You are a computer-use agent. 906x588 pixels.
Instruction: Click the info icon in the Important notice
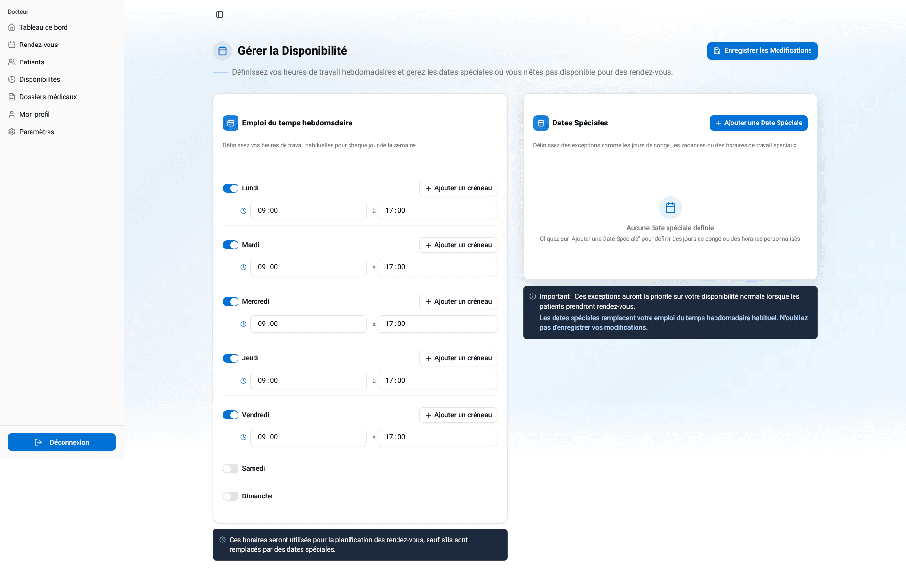pyautogui.click(x=533, y=296)
